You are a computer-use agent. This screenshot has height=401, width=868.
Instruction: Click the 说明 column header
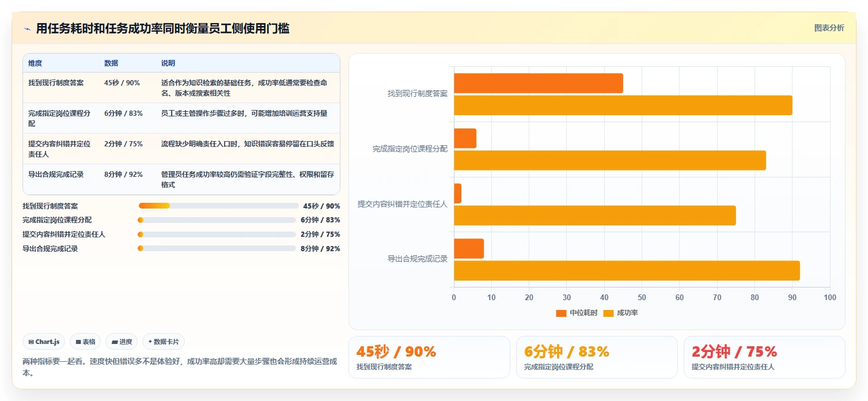168,63
